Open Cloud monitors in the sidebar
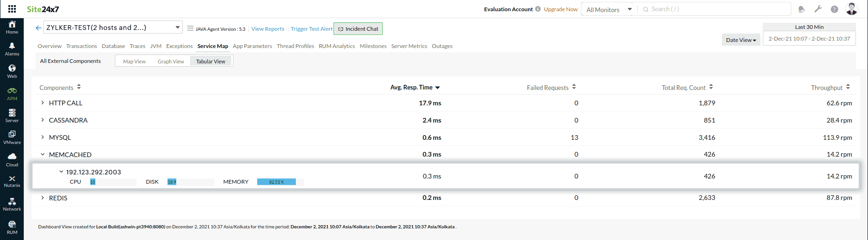 point(12,159)
